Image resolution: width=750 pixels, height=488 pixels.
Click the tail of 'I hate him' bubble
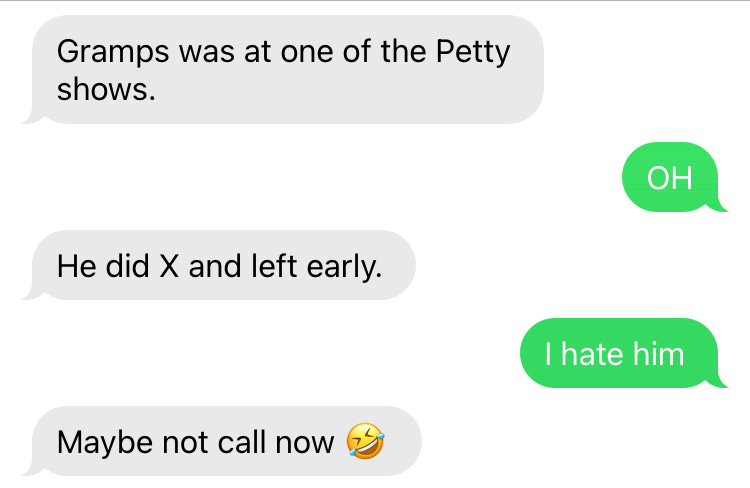[717, 382]
